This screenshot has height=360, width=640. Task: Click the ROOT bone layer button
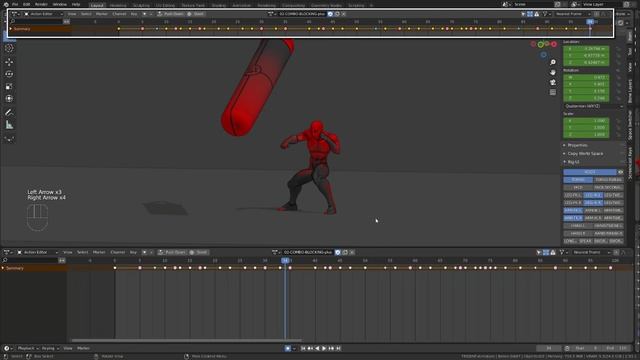(590, 172)
